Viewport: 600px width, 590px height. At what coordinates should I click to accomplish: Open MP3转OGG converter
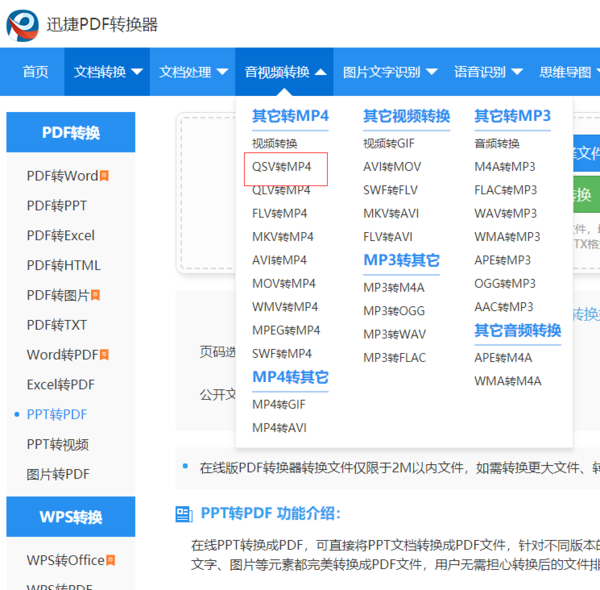tap(394, 311)
